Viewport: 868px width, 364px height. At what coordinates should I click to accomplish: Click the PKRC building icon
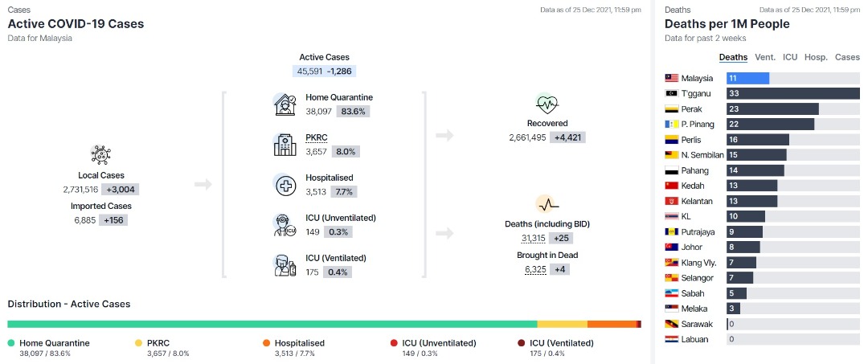coord(285,145)
